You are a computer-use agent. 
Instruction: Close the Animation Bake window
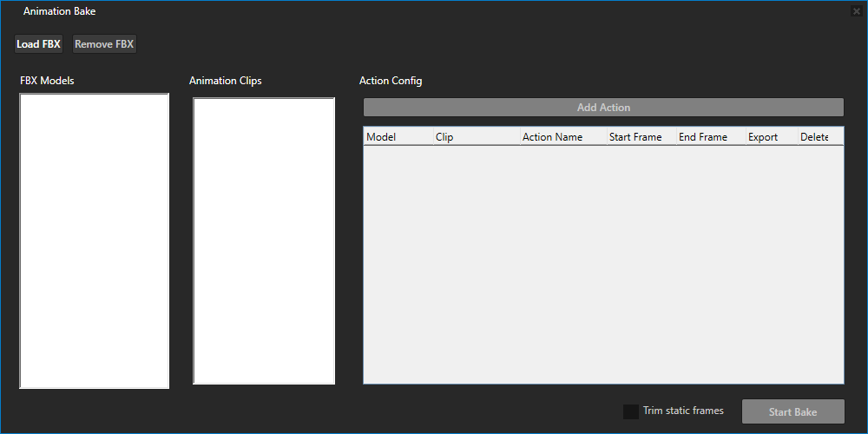(857, 11)
